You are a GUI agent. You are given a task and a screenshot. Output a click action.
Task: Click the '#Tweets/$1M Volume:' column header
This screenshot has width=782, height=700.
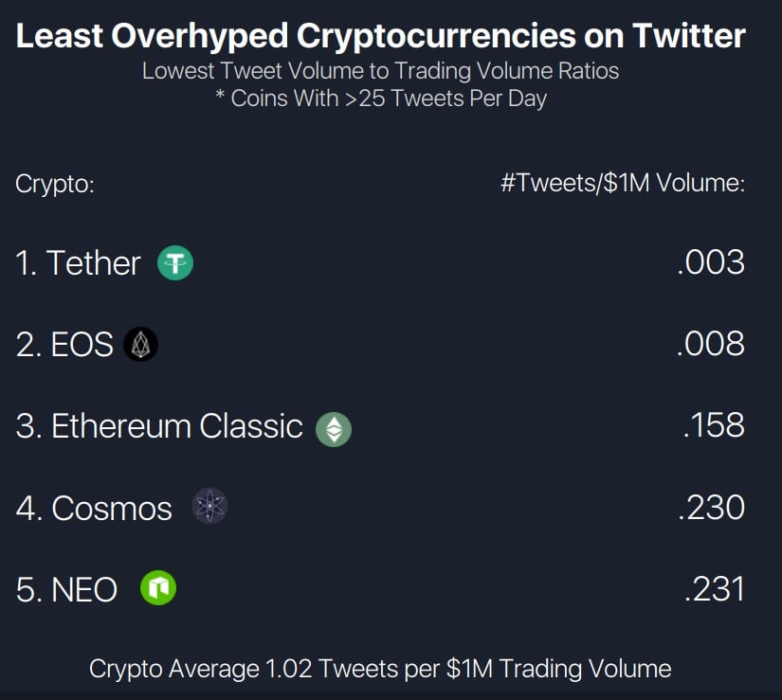[x=623, y=184]
